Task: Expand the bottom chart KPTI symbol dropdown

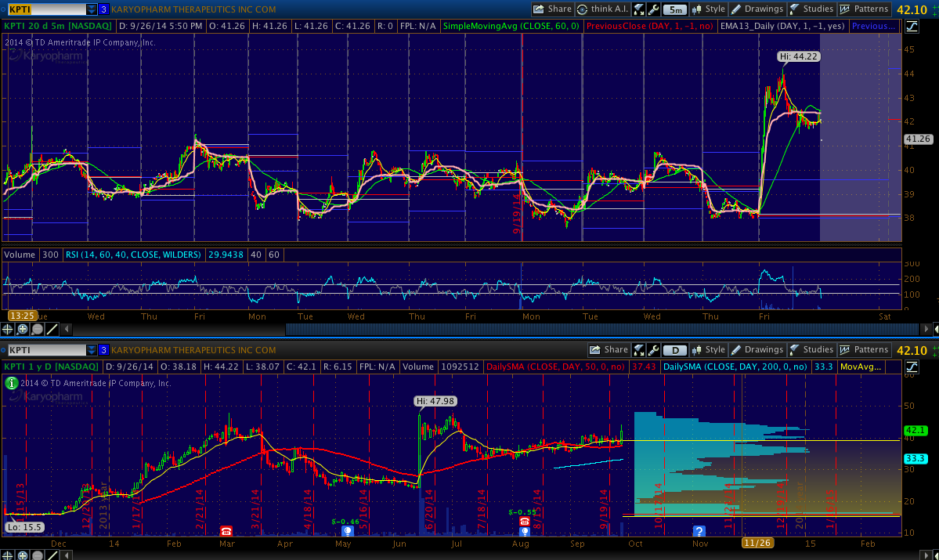Action: [92, 350]
